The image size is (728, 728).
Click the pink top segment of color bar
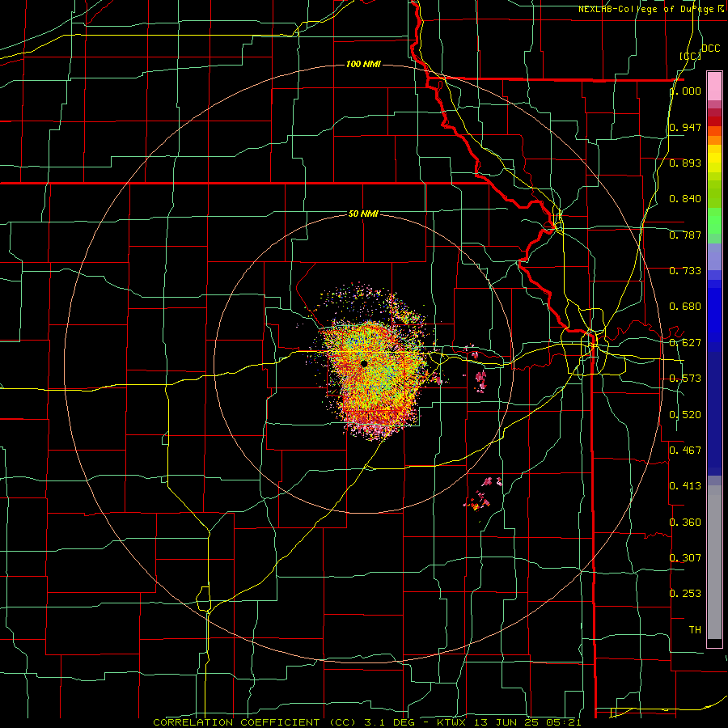(714, 87)
